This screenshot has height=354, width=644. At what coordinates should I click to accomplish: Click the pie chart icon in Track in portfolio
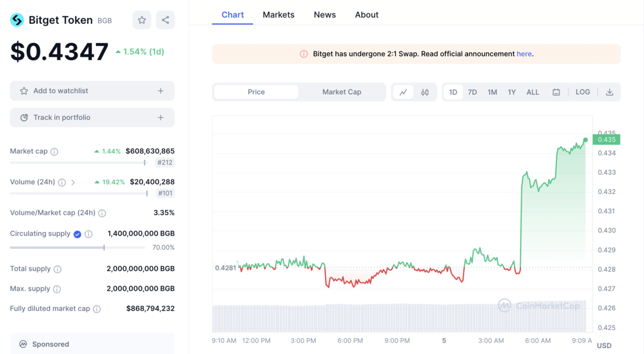[x=24, y=118]
